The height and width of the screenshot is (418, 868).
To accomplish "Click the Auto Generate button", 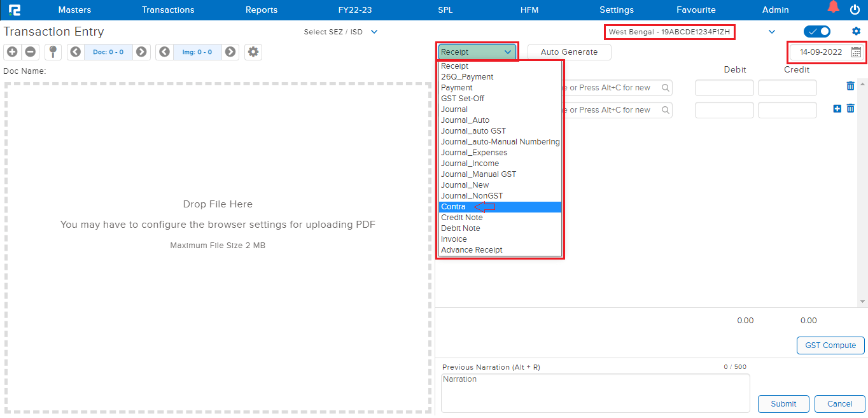I will (x=569, y=52).
